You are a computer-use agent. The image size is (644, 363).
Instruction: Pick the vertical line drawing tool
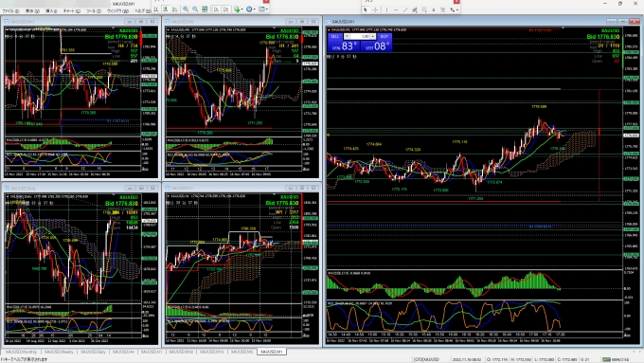pyautogui.click(x=386, y=9)
